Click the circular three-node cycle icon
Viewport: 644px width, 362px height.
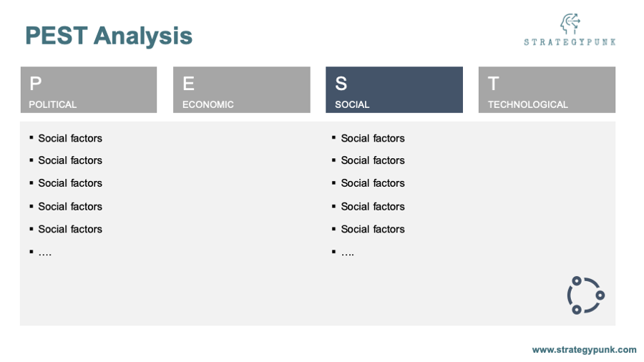(x=585, y=295)
